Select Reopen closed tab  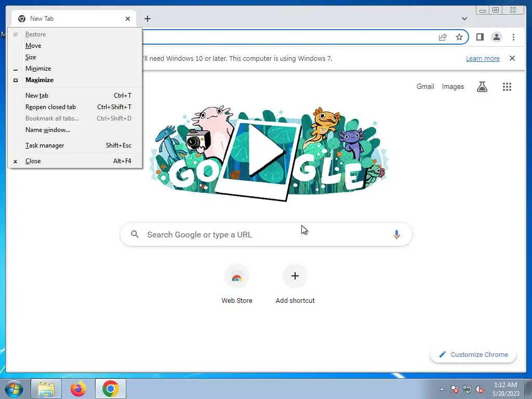75,107
